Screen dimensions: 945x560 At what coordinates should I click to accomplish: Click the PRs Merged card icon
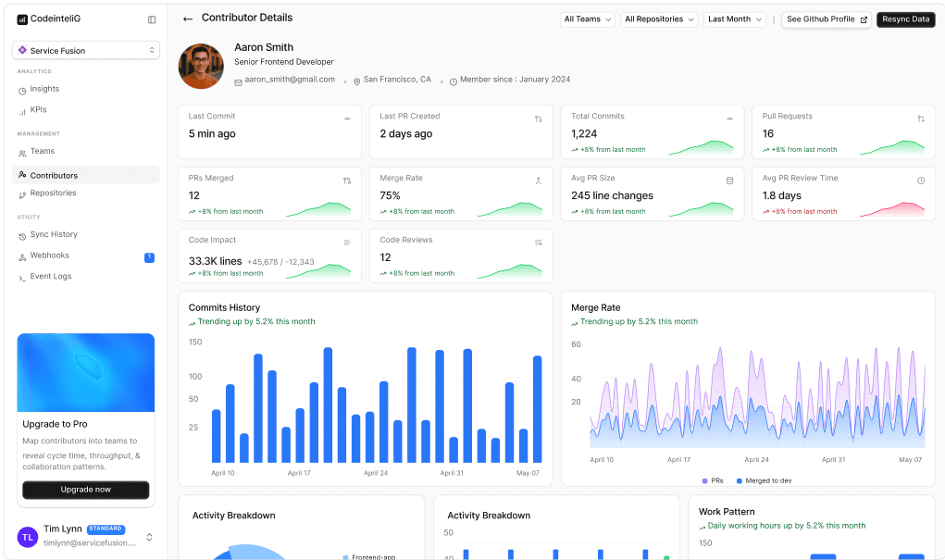tap(347, 180)
